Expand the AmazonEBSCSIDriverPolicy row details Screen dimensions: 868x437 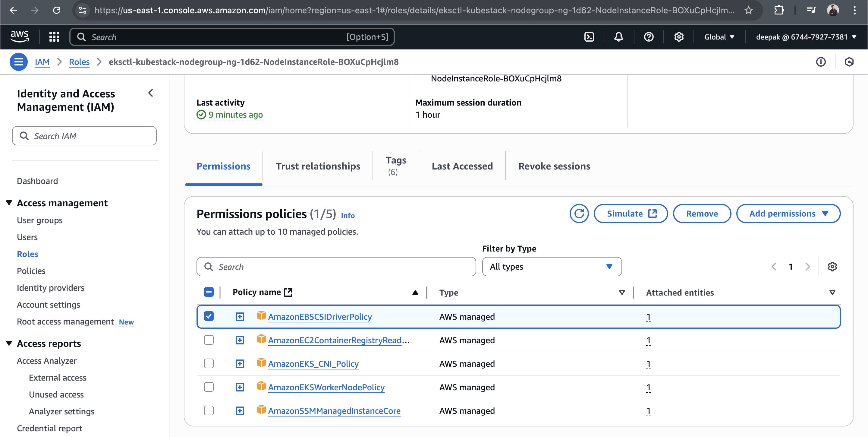[240, 317]
